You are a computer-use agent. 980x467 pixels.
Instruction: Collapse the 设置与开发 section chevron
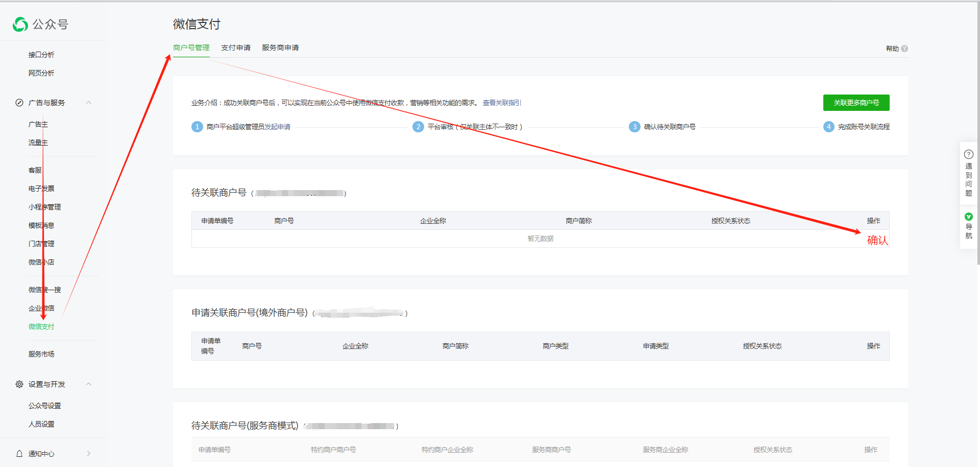click(89, 384)
